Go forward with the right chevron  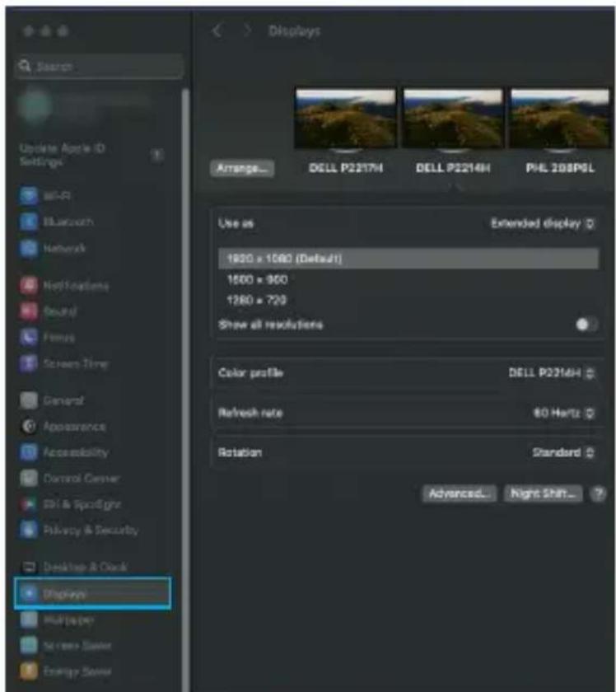[x=247, y=31]
